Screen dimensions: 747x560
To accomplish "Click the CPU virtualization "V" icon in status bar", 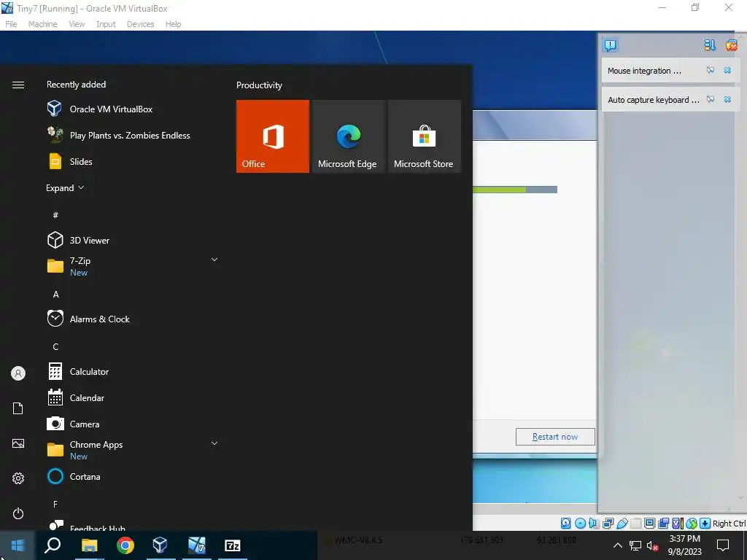I will pos(677,524).
